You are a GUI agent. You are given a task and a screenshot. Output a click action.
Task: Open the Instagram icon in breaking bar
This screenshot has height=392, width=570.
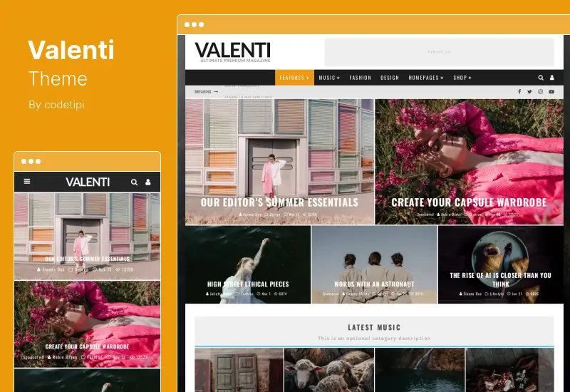(540, 92)
